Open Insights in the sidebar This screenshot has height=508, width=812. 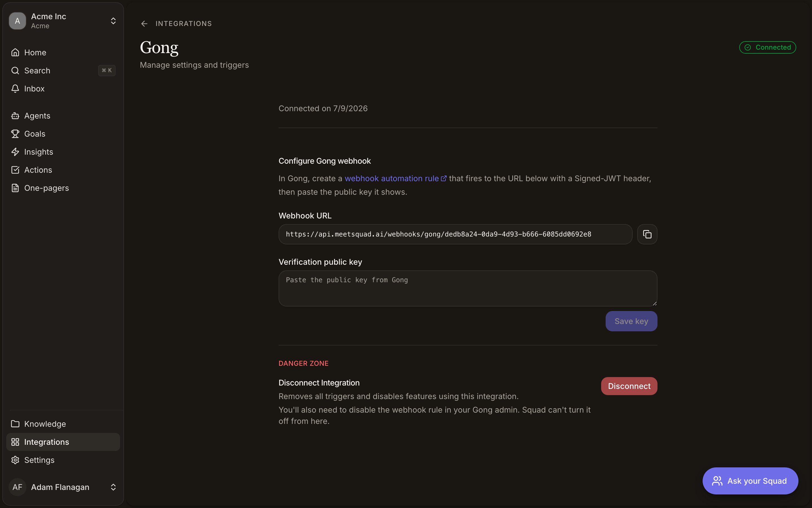tap(63, 152)
